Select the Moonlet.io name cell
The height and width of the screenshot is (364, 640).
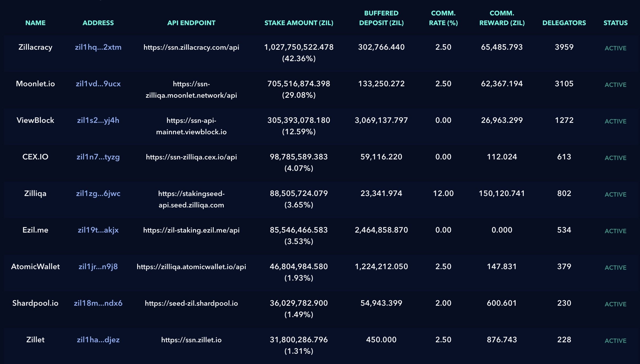click(x=35, y=84)
